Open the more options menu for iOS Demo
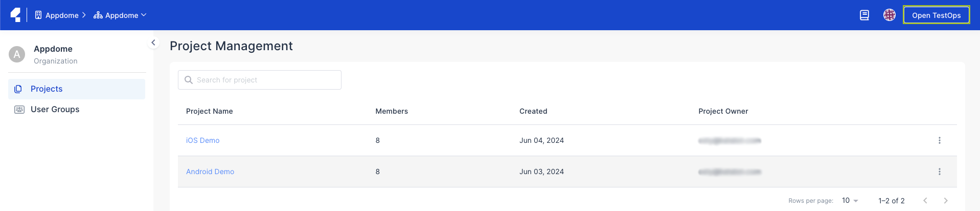 click(x=939, y=140)
